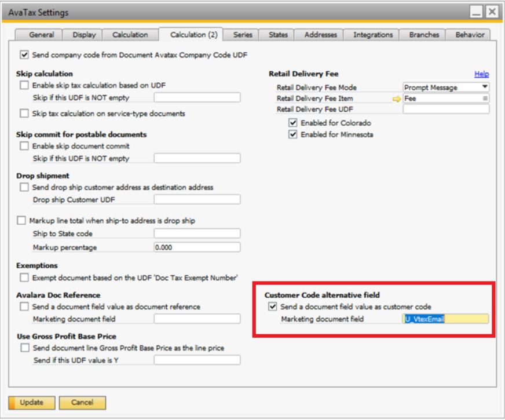This screenshot has height=420, width=505.
Task: Click the Skip calculation UDF input field
Action: coord(197,97)
